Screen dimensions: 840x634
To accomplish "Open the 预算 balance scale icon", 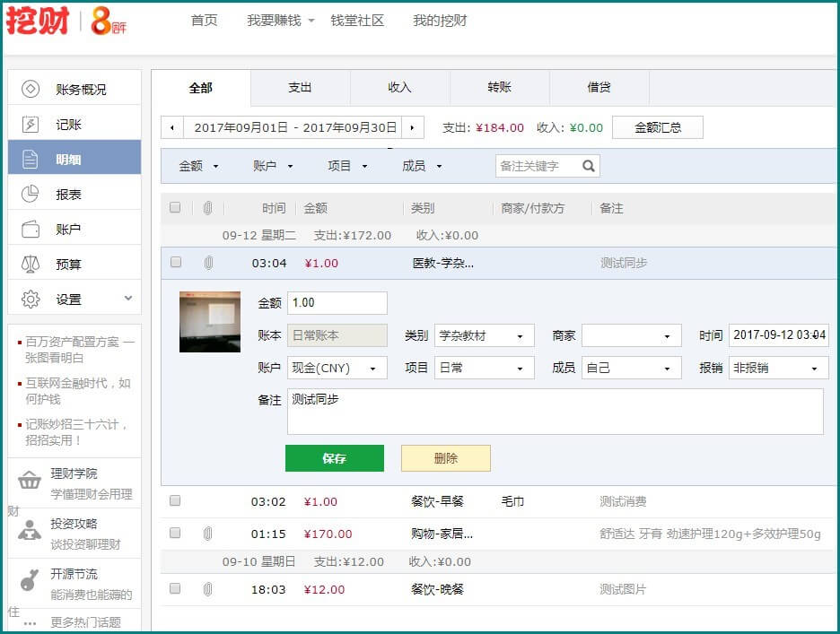I will click(x=31, y=265).
